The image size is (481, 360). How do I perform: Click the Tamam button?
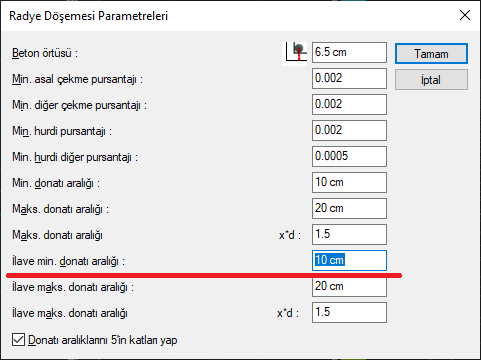pos(431,54)
